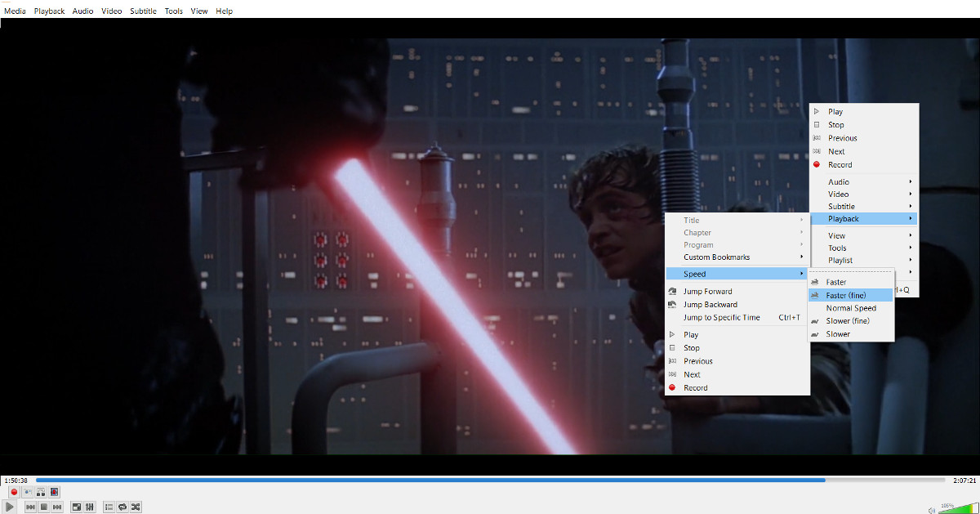Open the Tools menu in the menu bar
Viewport: 980px width, 514px height.
click(x=174, y=11)
